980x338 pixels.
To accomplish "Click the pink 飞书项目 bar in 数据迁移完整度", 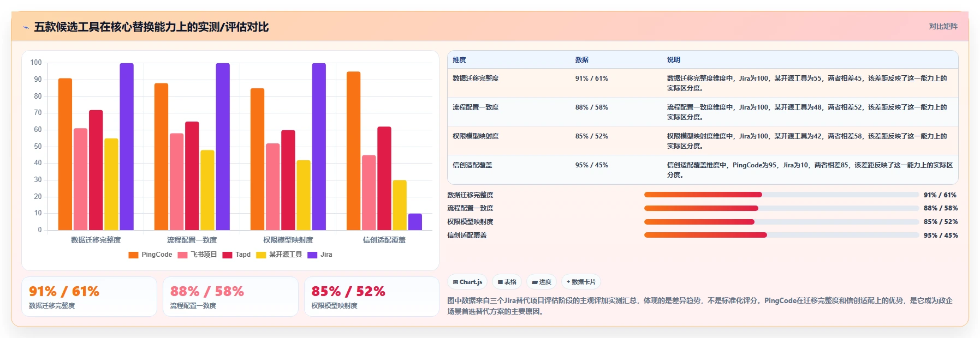I will pos(80,179).
